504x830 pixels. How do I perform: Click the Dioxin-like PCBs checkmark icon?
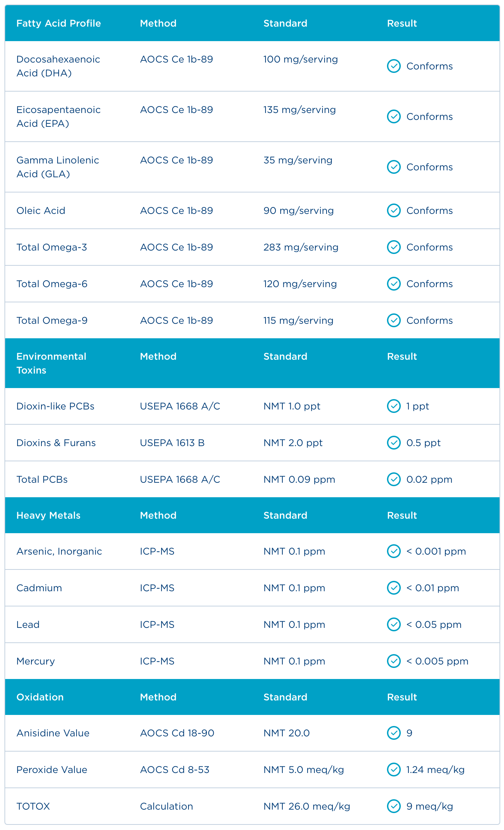click(x=394, y=406)
